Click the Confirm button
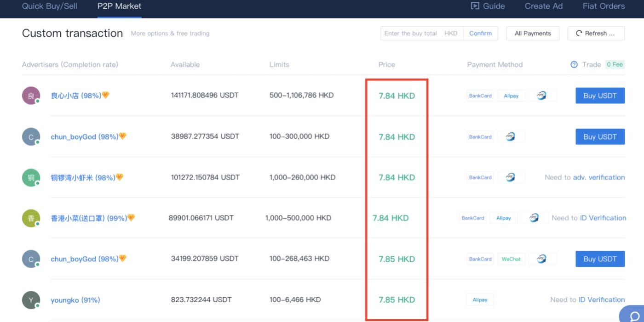 click(x=480, y=33)
